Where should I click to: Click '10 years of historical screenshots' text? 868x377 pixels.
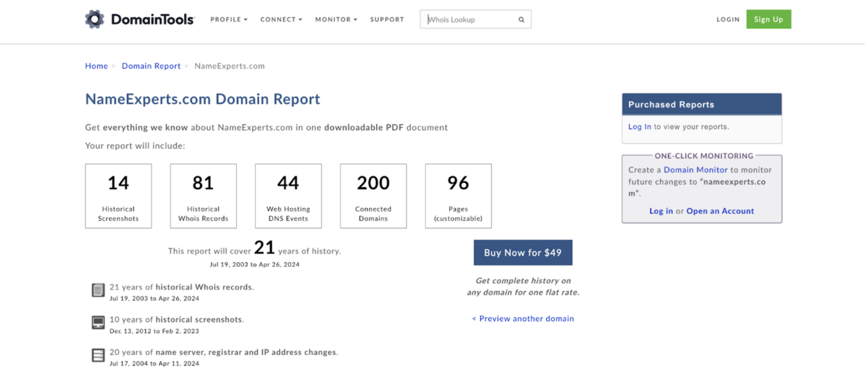point(177,319)
